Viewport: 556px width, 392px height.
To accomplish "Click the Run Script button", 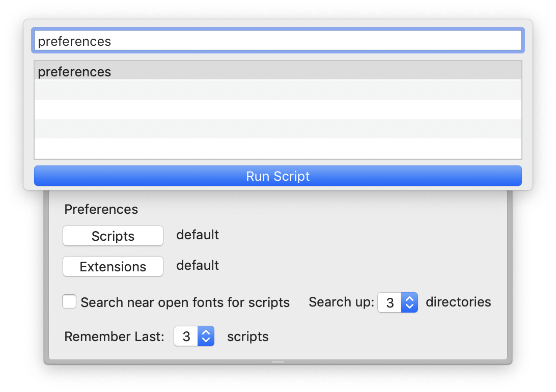I will coord(277,176).
